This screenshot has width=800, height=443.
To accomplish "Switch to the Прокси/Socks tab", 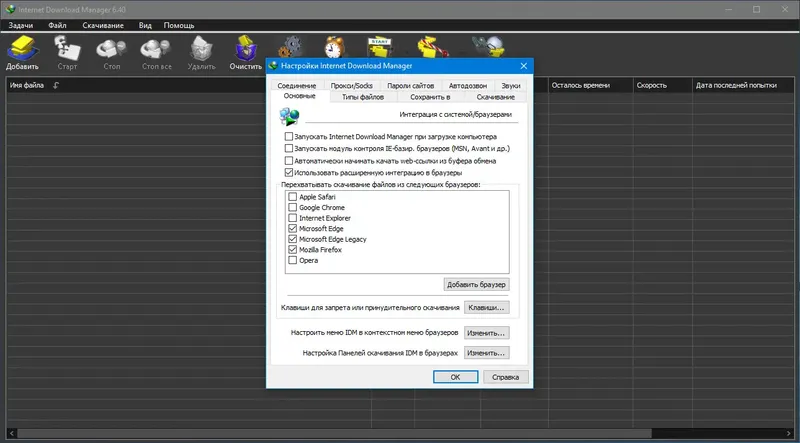I will tap(352, 86).
